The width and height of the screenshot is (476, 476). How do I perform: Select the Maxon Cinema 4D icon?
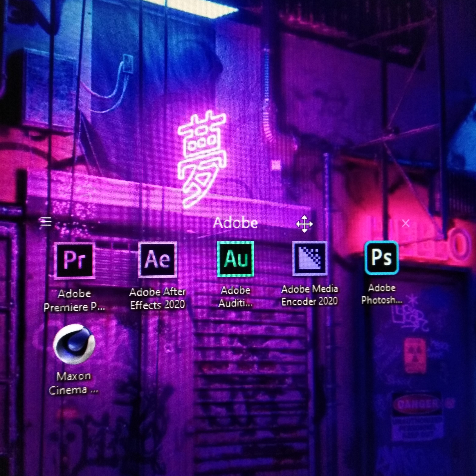(x=74, y=344)
